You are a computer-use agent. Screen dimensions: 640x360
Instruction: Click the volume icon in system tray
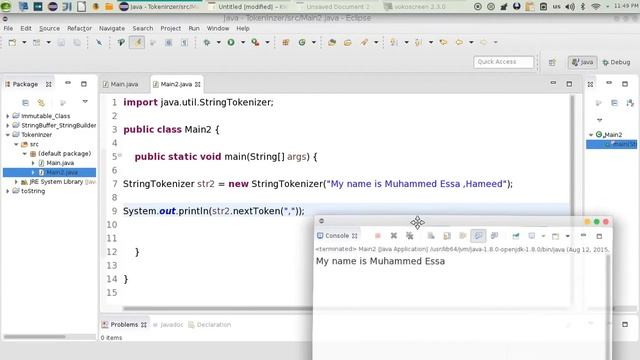pyautogui.click(x=570, y=7)
